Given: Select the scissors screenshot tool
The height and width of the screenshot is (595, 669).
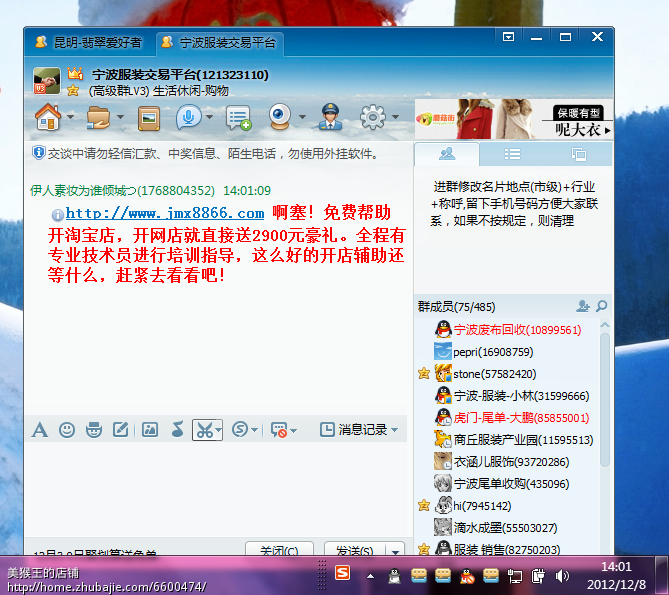Looking at the screenshot, I should click(204, 430).
